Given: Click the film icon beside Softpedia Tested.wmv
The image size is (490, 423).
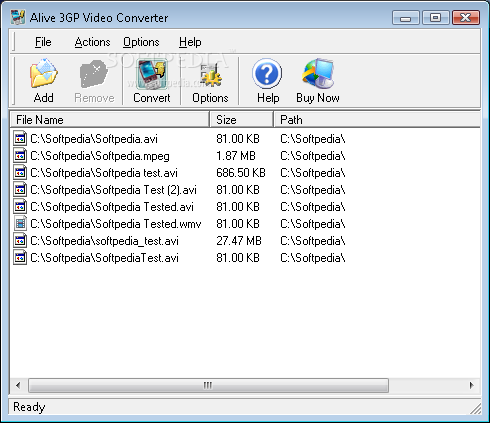Looking at the screenshot, I should tap(20, 223).
